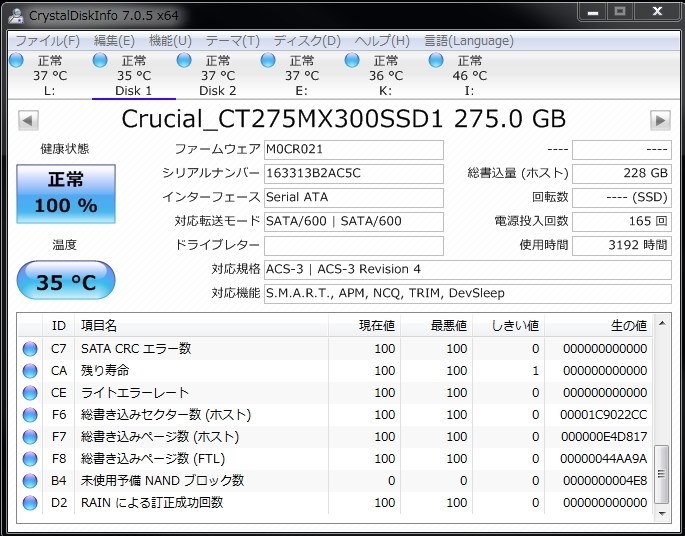Screen dimensions: 685x536
Task: Click the interface field Serial ATA
Action: 354,198
